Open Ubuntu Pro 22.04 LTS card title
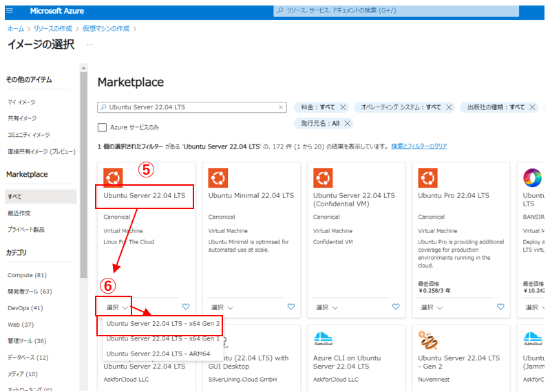Viewport: 550px width, 392px height. 454,195
